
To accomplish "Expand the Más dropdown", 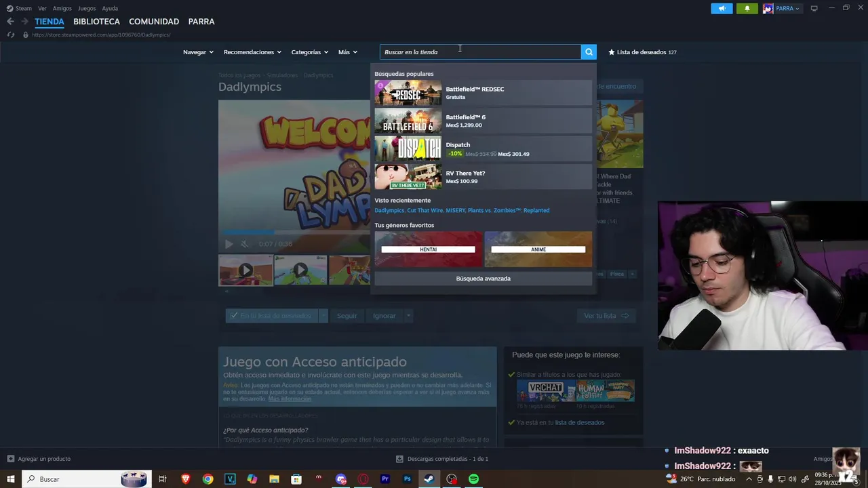I will coord(348,52).
